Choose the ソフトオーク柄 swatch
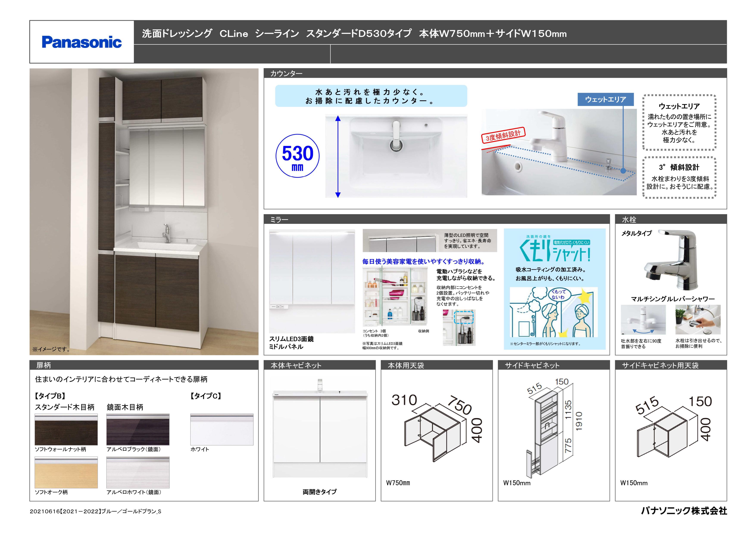Viewport: 756px width, 534px height. [66, 472]
